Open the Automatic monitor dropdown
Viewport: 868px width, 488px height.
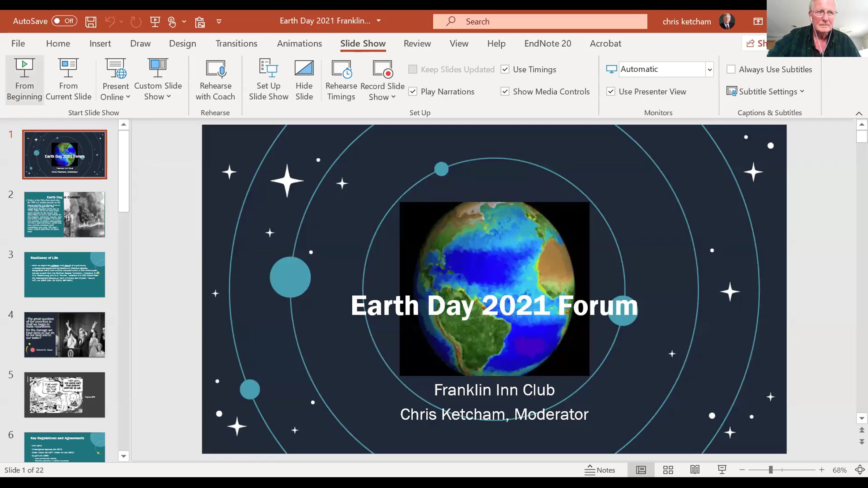pos(710,69)
